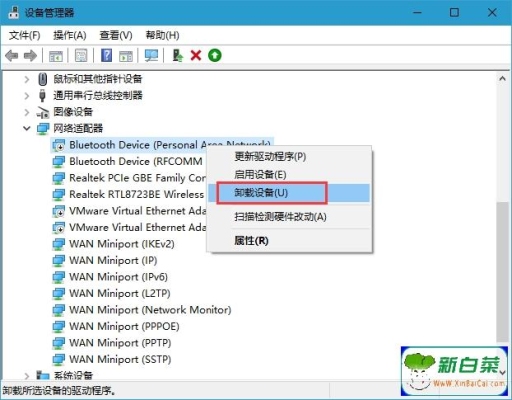This screenshot has width=512, height=400.
Task: Open the 操作(A) menu
Action: (x=70, y=35)
